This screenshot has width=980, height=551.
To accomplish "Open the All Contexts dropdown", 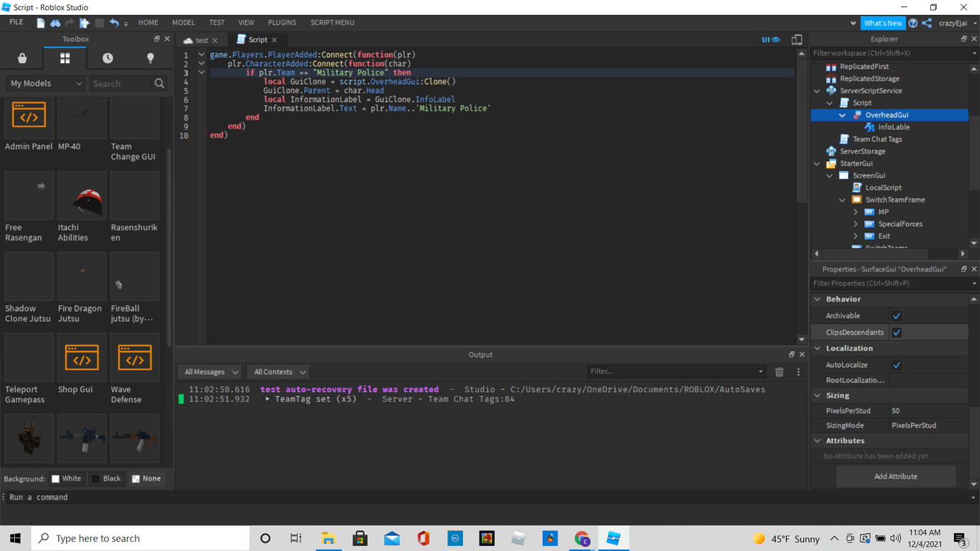I will [x=280, y=372].
